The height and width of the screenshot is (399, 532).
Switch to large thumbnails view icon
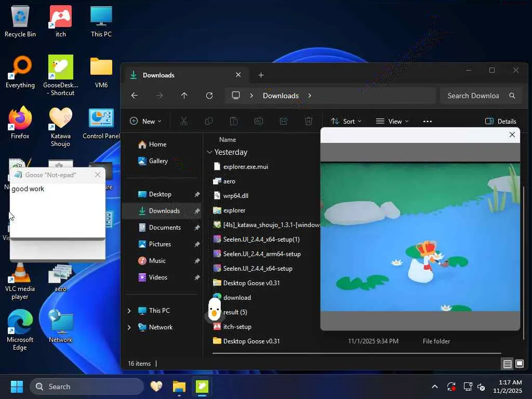coord(520,364)
